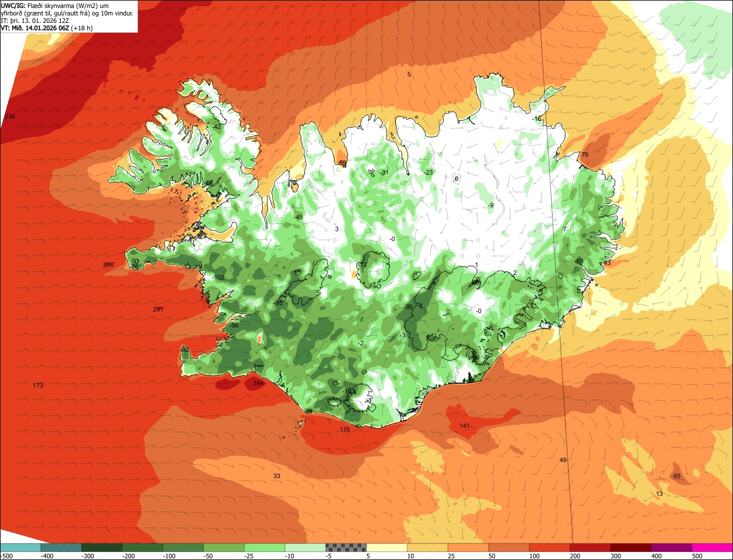Select the '141' value off the southeast coast
Image resolution: width=733 pixels, height=560 pixels.
[464, 425]
